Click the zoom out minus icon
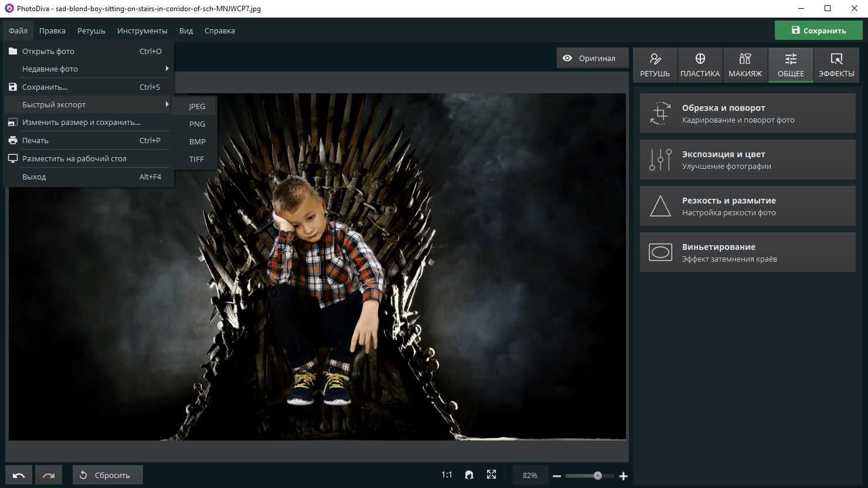Image resolution: width=868 pixels, height=488 pixels. point(557,476)
